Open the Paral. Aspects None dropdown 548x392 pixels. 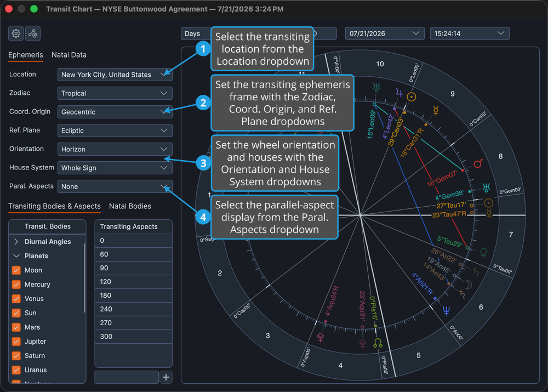(115, 187)
